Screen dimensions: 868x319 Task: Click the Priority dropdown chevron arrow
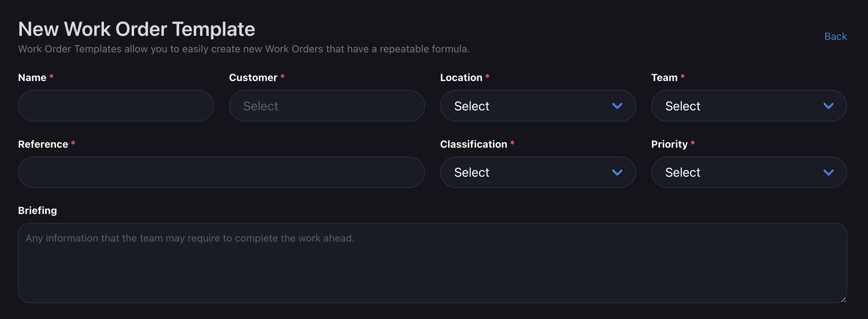coord(828,172)
